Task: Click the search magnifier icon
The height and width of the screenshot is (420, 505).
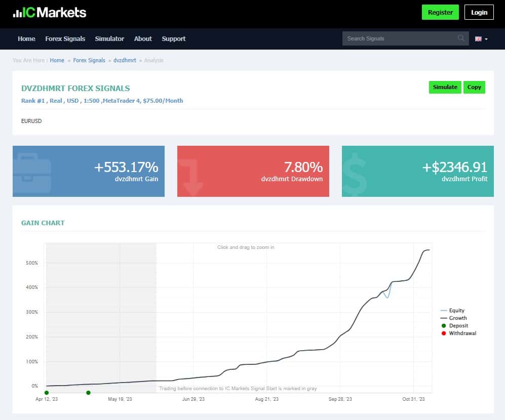Action: tap(461, 38)
